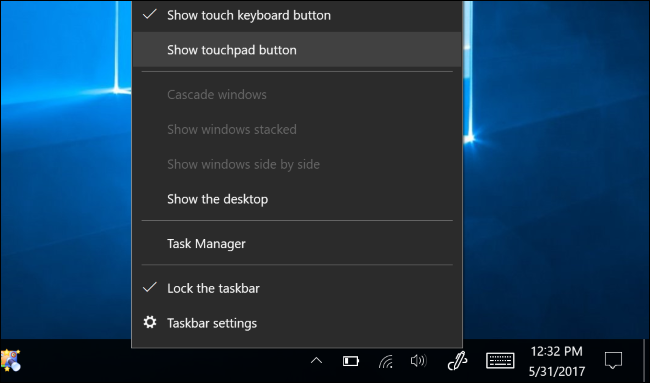Open the touch keyboard taskbar icon
Viewport: 650px width, 383px height.
pos(500,361)
